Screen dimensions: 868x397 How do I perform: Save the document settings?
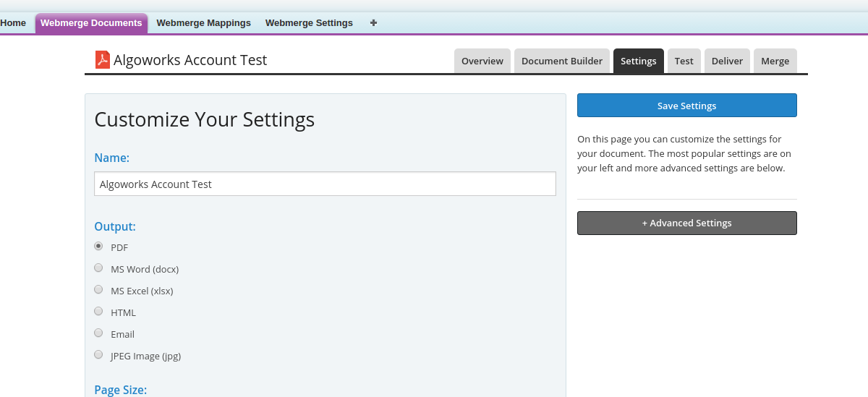(x=686, y=106)
